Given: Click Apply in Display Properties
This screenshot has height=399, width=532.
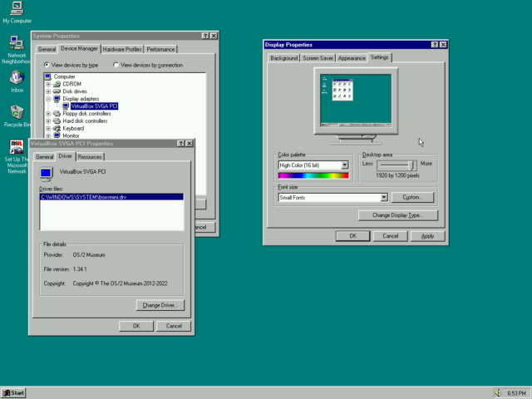Looking at the screenshot, I should click(x=427, y=236).
